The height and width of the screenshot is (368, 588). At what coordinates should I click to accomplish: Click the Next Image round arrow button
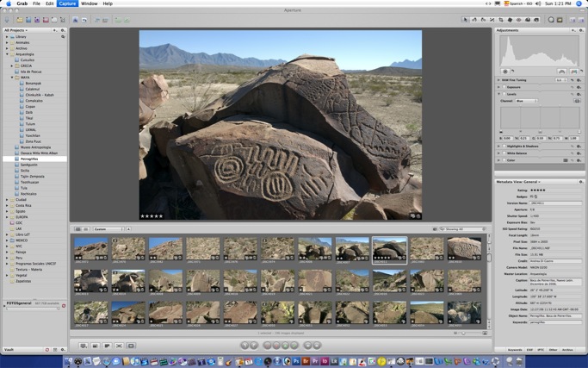(317, 345)
